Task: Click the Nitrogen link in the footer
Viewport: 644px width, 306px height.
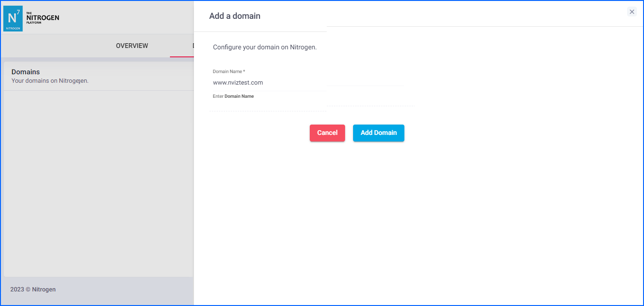Action: coord(44,290)
